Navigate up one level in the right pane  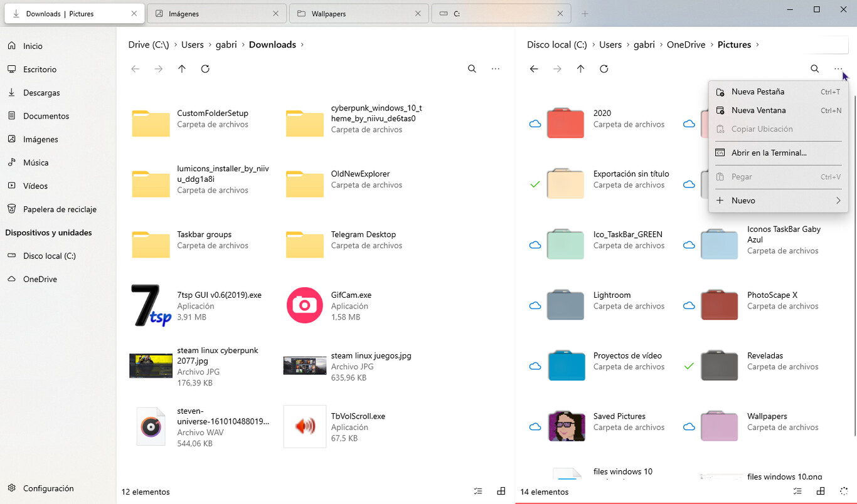pyautogui.click(x=580, y=69)
